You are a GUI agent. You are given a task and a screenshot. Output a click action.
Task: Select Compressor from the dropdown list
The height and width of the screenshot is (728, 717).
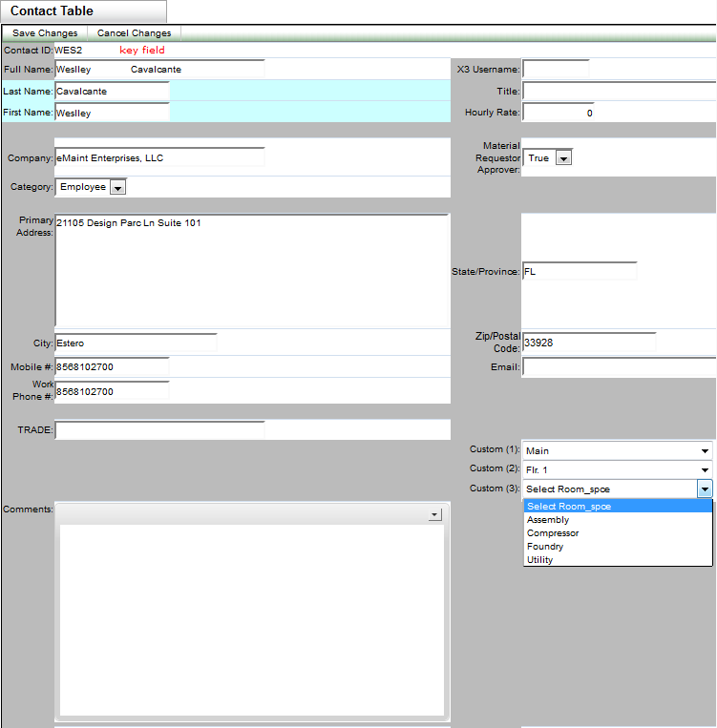point(618,533)
